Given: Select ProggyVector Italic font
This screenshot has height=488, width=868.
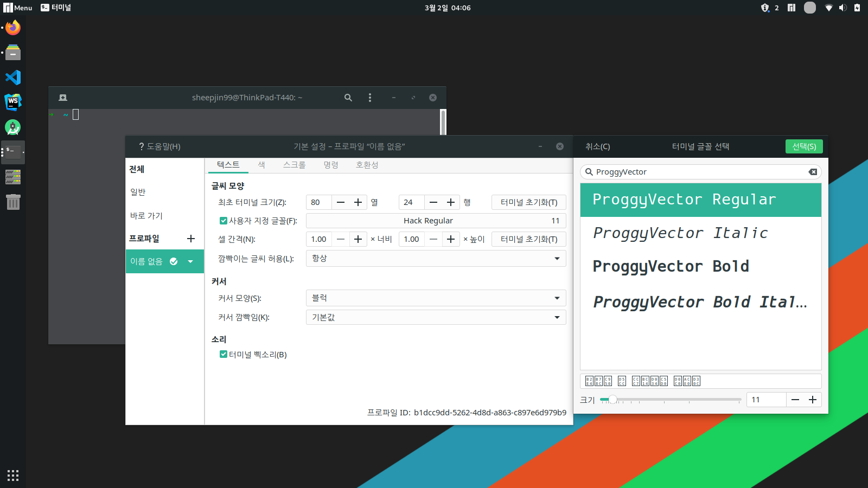Looking at the screenshot, I should [x=701, y=233].
